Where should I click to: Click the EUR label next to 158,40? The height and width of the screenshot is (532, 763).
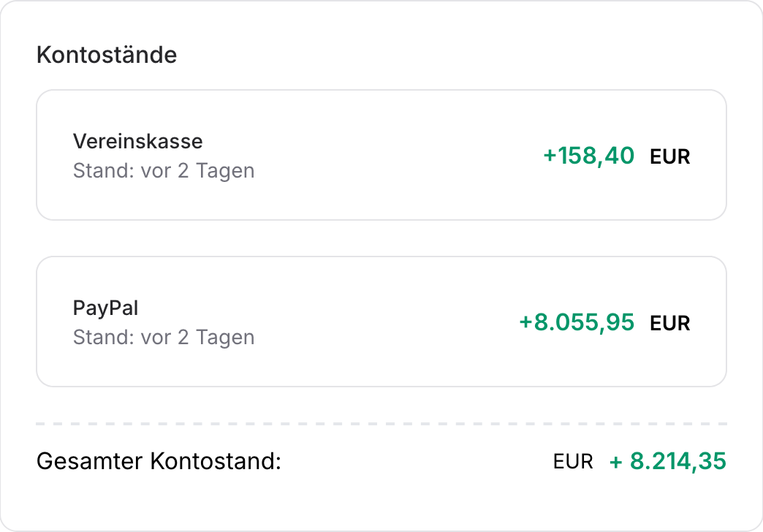tap(669, 156)
